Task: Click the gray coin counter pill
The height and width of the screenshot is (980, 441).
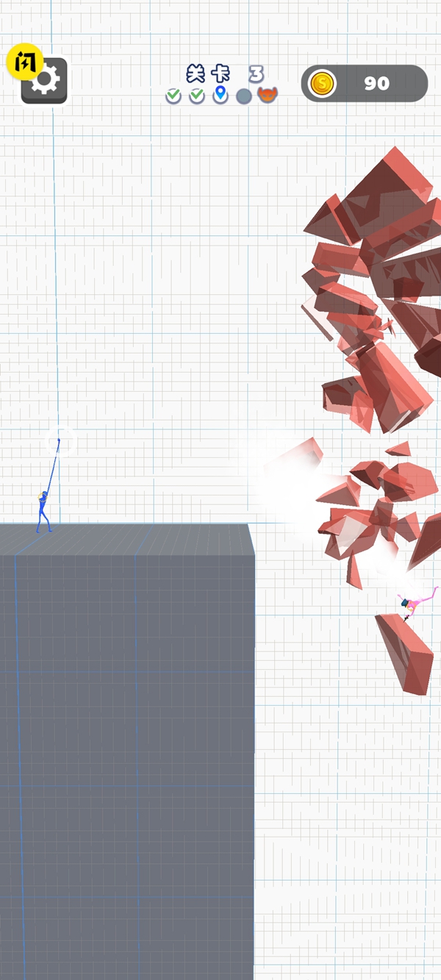Action: pos(397,83)
